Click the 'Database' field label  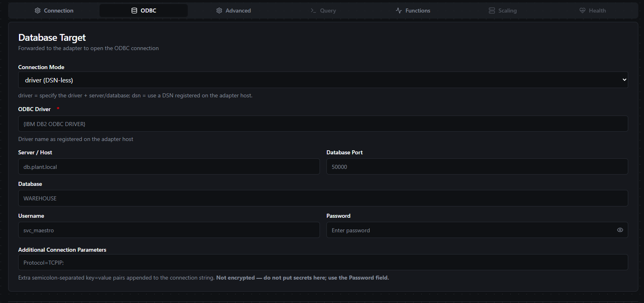coord(30,184)
